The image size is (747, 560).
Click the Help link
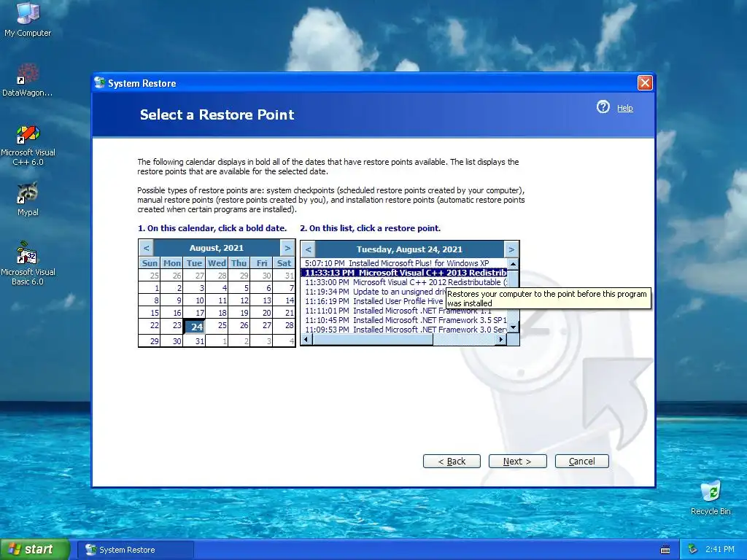(x=624, y=108)
